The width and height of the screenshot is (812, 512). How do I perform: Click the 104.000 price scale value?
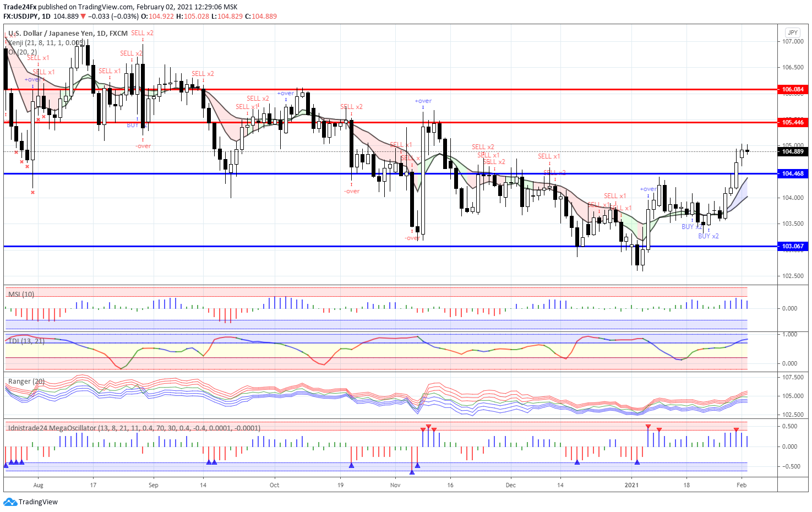(793, 198)
